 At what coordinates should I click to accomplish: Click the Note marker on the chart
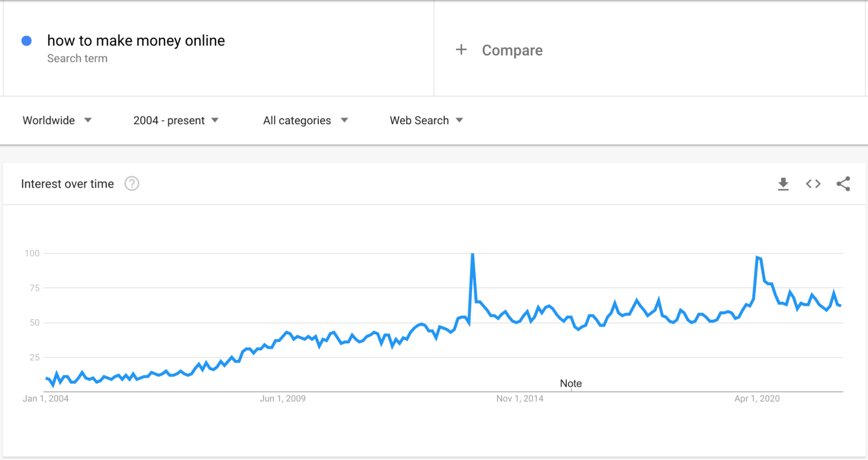(x=571, y=383)
